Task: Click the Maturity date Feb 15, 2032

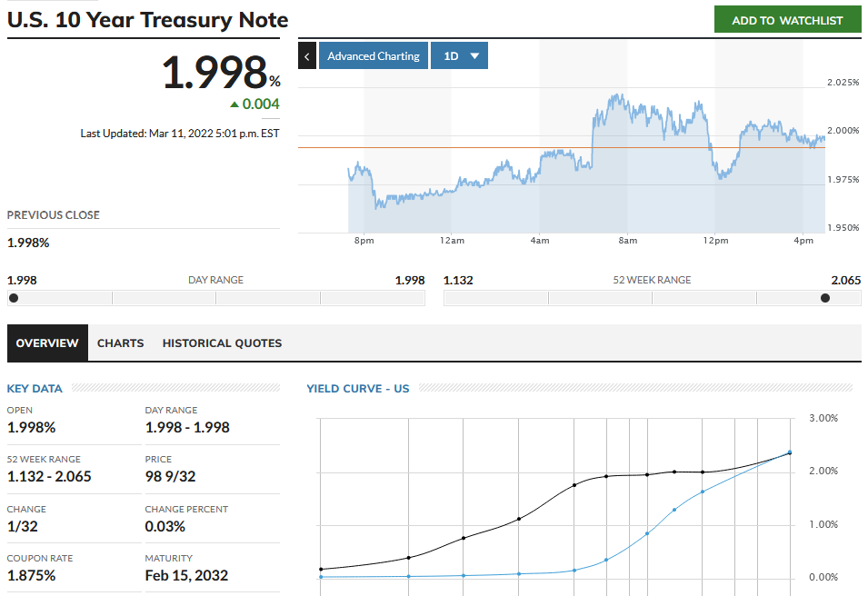Action: (x=186, y=575)
